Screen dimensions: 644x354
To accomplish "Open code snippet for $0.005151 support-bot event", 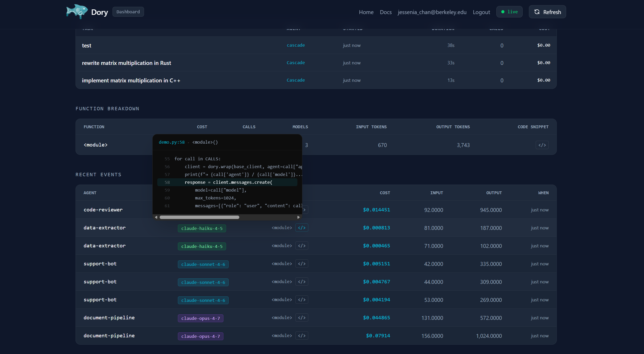I will 302,264.
